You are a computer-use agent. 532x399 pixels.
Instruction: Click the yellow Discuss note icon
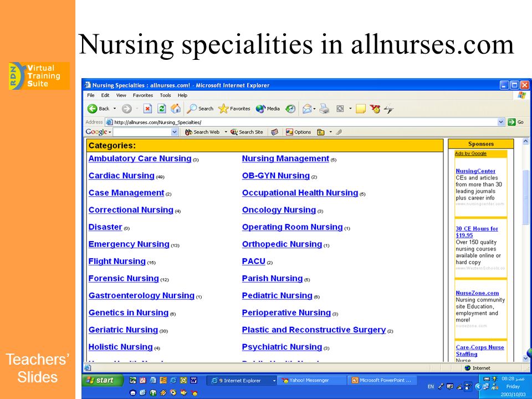[x=360, y=109]
